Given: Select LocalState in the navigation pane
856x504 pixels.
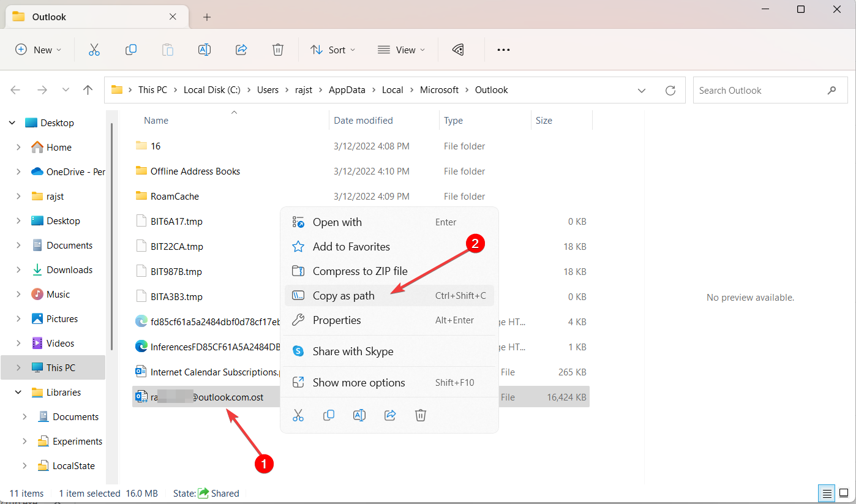Looking at the screenshot, I should point(73,465).
